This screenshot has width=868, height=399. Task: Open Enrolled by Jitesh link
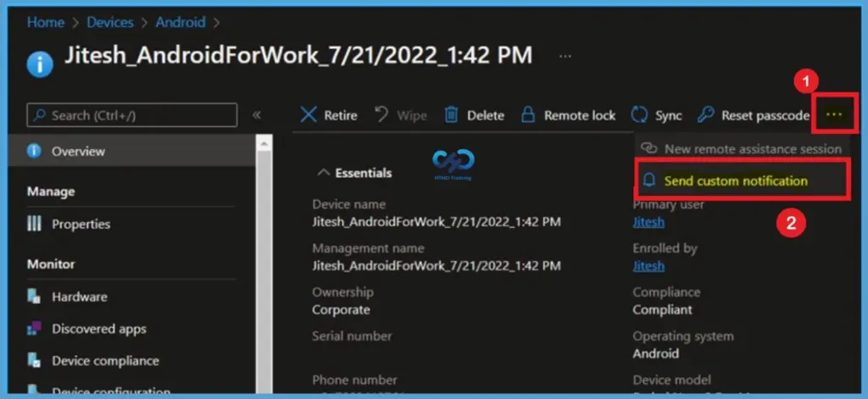pos(648,266)
